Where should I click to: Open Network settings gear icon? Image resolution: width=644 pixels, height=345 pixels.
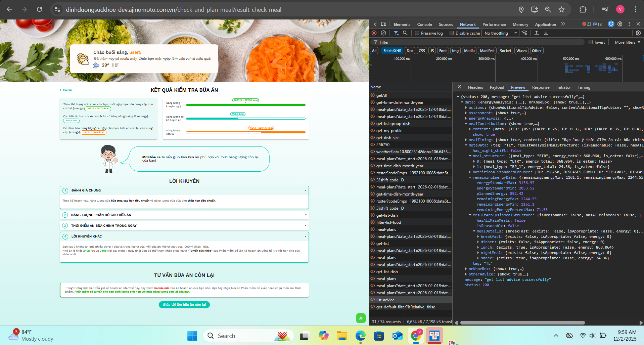(x=638, y=33)
